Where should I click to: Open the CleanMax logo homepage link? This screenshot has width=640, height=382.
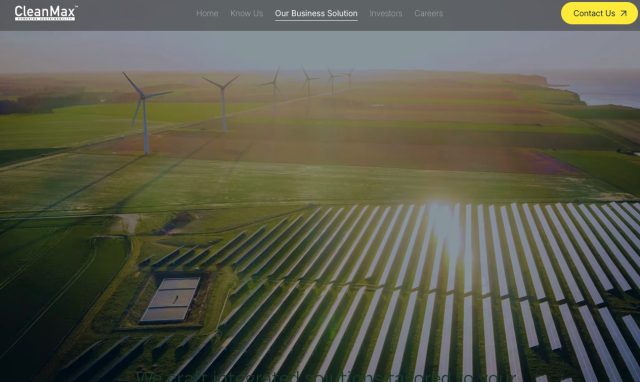pos(46,13)
